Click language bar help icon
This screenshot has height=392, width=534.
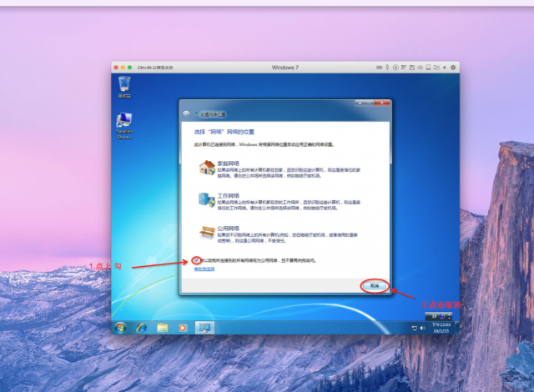tap(442, 316)
